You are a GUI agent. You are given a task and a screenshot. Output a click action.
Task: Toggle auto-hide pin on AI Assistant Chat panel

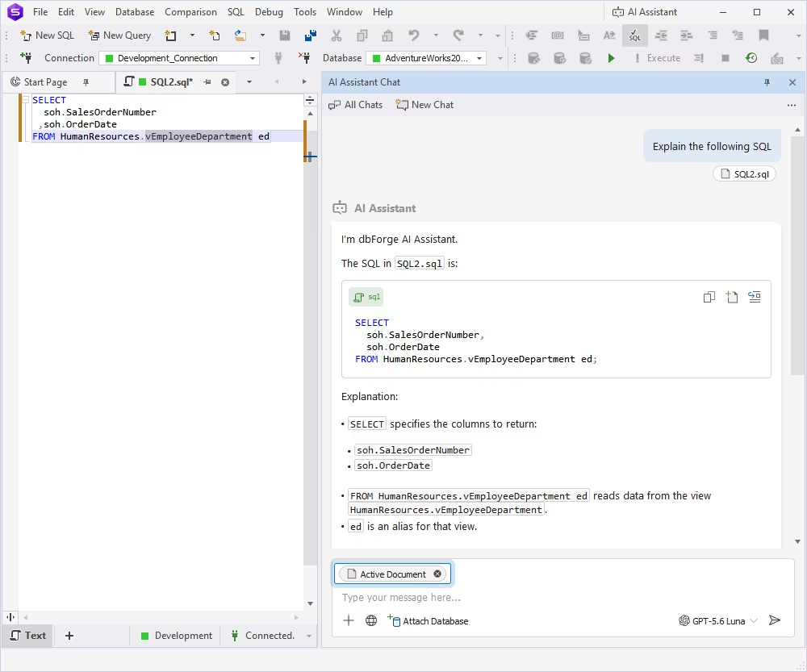pos(767,82)
